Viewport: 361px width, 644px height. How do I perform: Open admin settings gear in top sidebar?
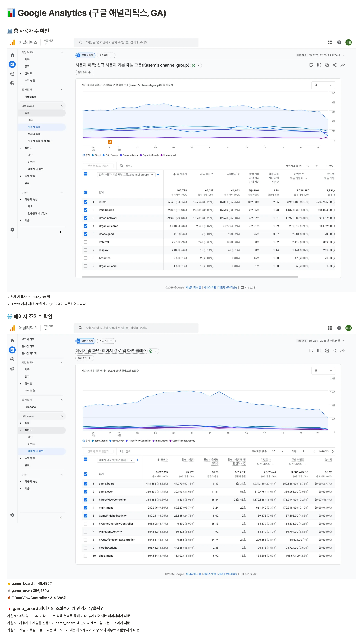pos(12,229)
